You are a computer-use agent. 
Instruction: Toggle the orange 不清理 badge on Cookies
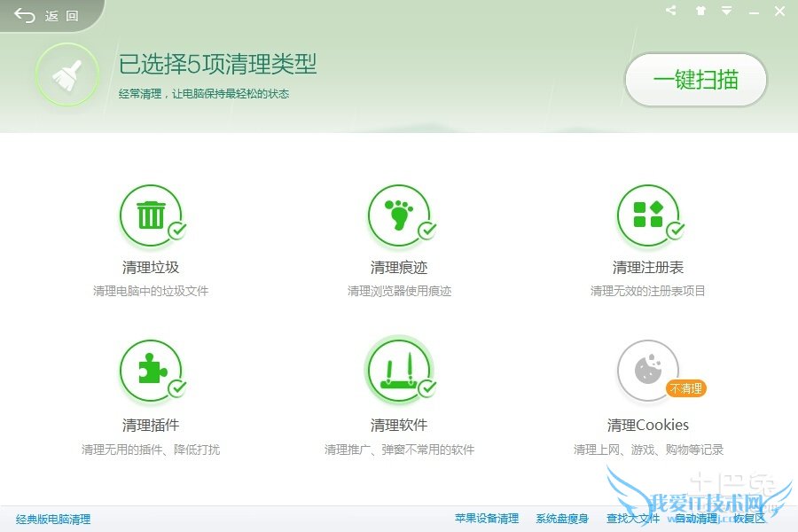coord(686,388)
